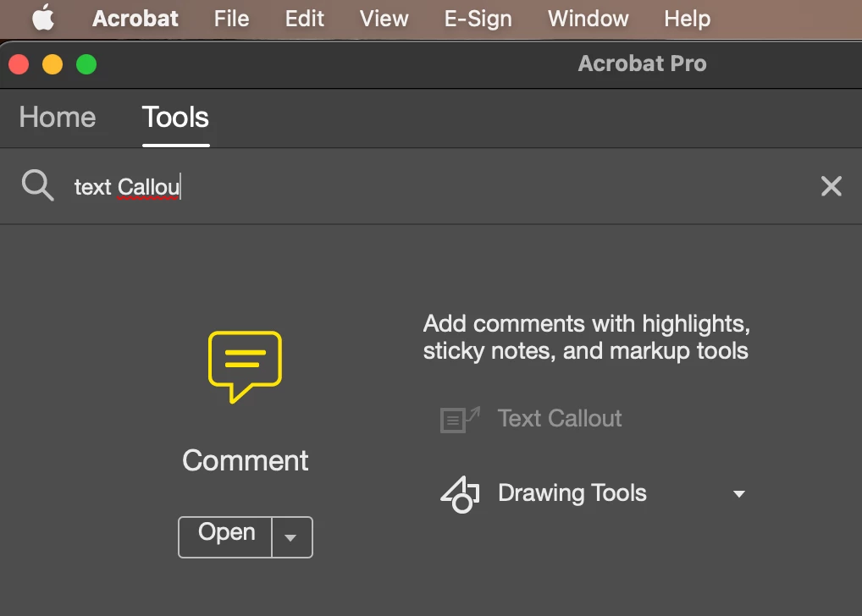
Task: Open the Help menu
Action: 688,19
